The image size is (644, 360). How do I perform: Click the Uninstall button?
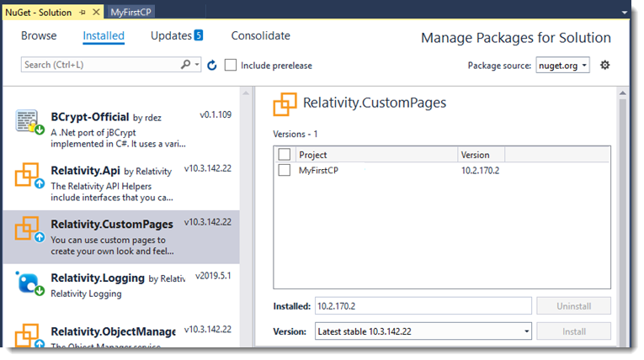point(573,306)
